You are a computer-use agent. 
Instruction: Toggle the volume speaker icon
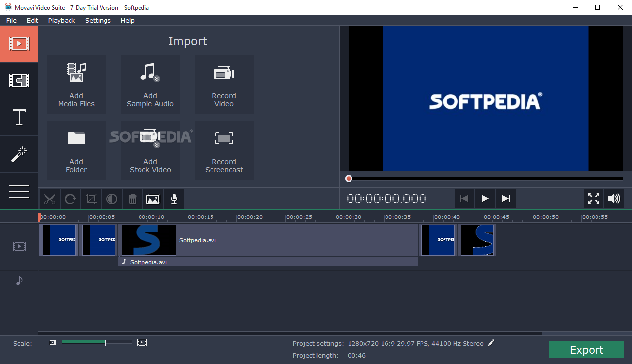click(x=614, y=199)
